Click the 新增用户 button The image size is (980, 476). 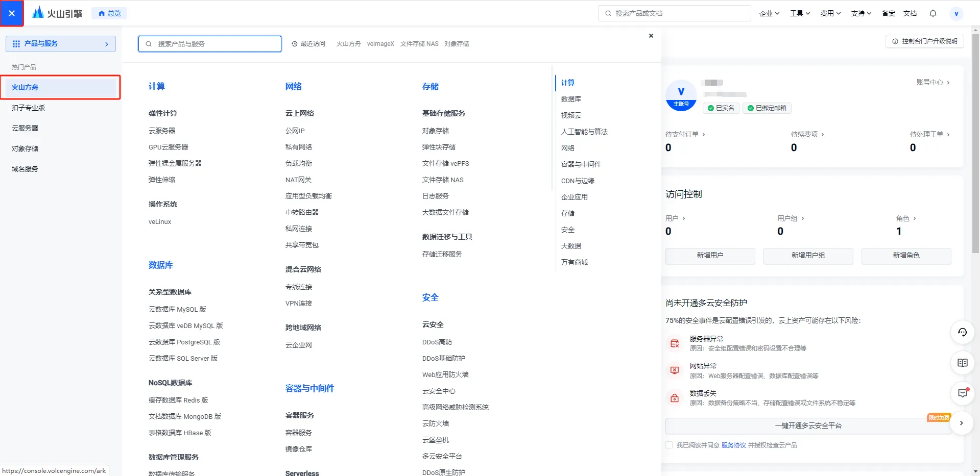pos(710,255)
